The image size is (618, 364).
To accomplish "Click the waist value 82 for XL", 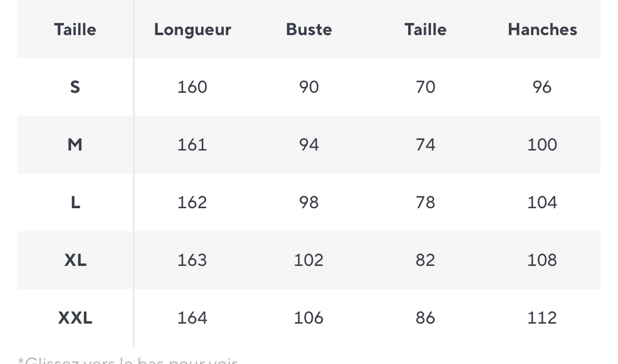I will [425, 260].
